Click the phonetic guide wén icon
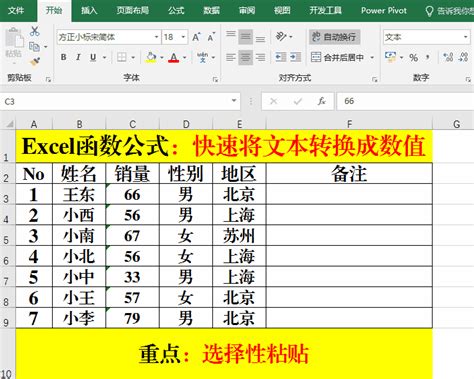 coord(202,57)
